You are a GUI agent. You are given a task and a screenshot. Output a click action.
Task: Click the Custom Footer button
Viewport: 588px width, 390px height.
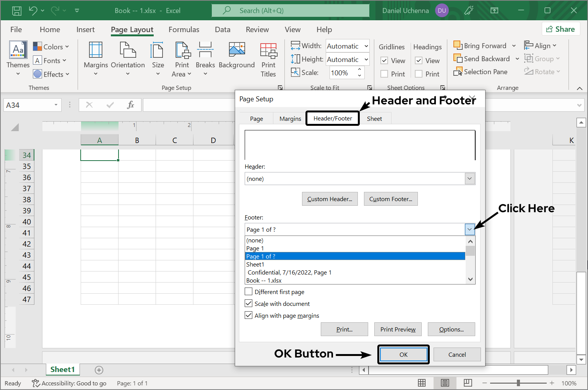pos(390,199)
